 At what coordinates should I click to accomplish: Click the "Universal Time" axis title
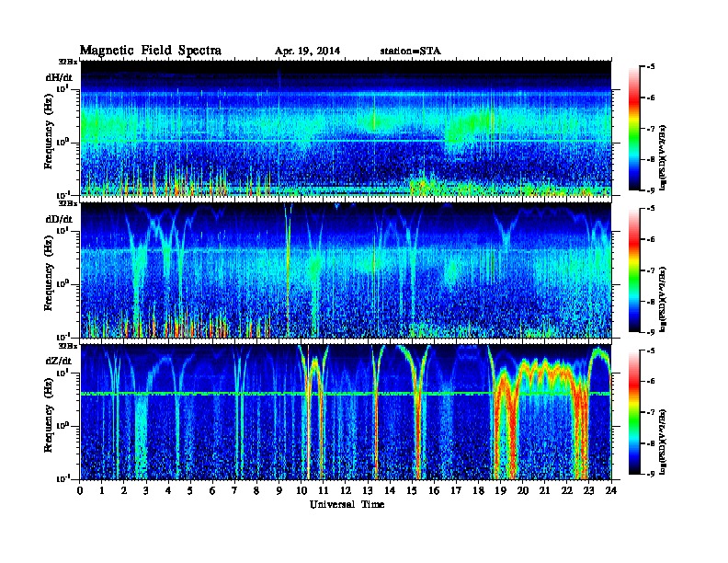click(x=347, y=504)
